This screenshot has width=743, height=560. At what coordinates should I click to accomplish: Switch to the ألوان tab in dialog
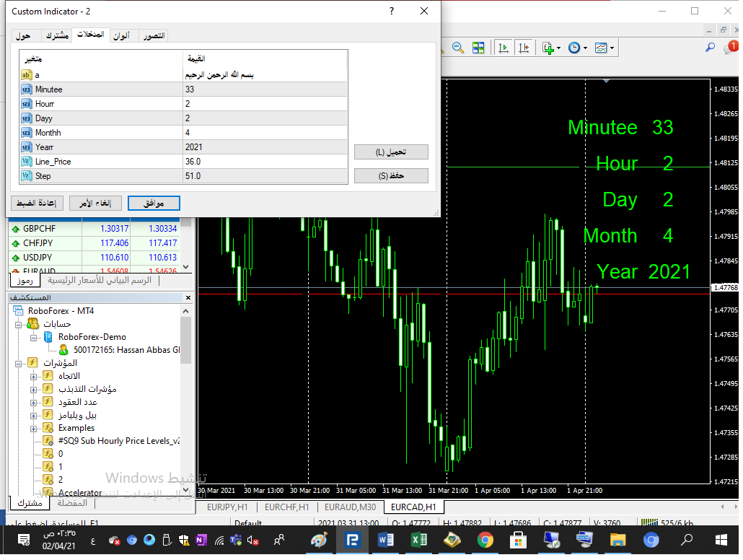point(121,35)
